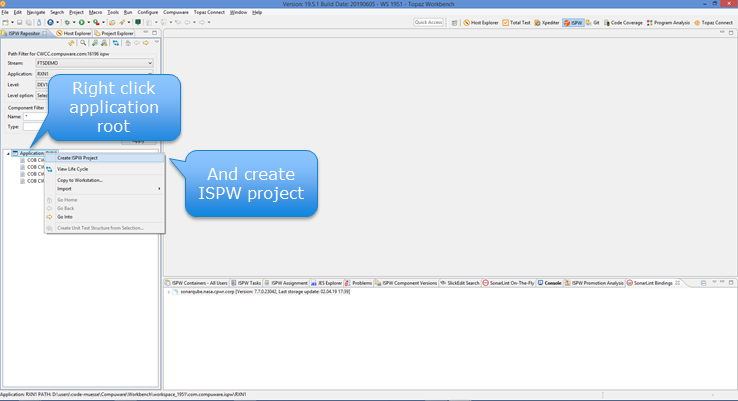Open the Compuware menu

176,12
